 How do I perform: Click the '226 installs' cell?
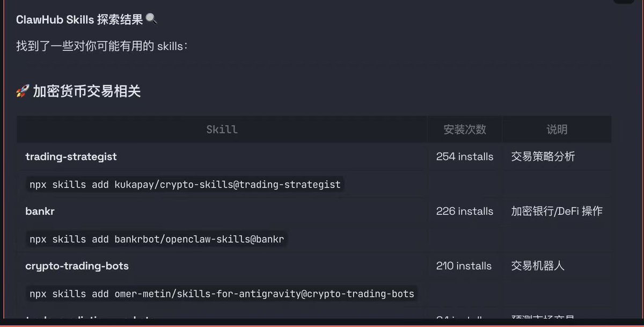click(x=465, y=212)
